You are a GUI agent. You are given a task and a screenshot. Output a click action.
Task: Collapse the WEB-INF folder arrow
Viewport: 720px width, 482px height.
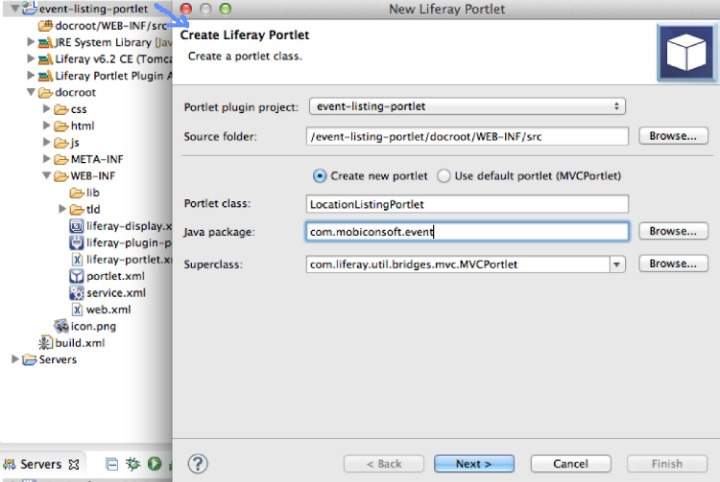(46, 175)
